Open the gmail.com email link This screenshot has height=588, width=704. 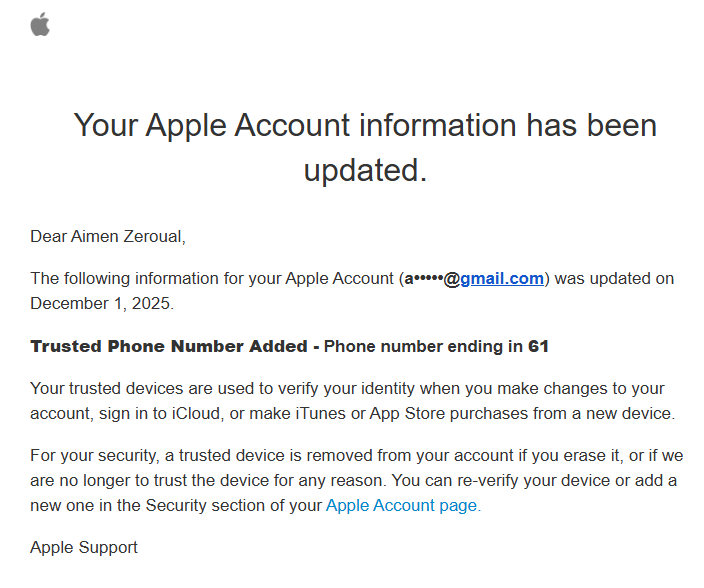point(501,279)
